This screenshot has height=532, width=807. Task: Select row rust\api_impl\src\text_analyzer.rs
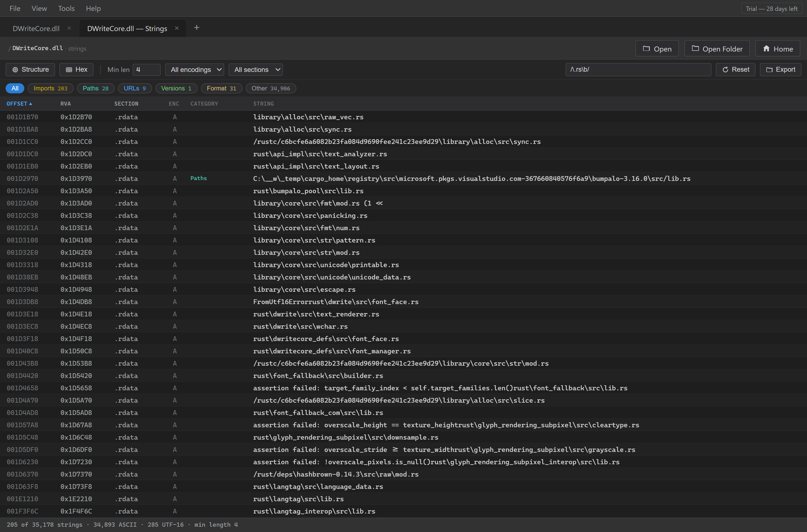[403, 154]
